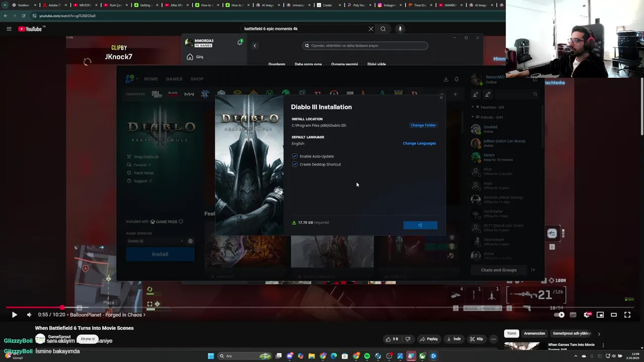Start voice search with microphone
This screenshot has width=644, height=362.
coord(400,29)
